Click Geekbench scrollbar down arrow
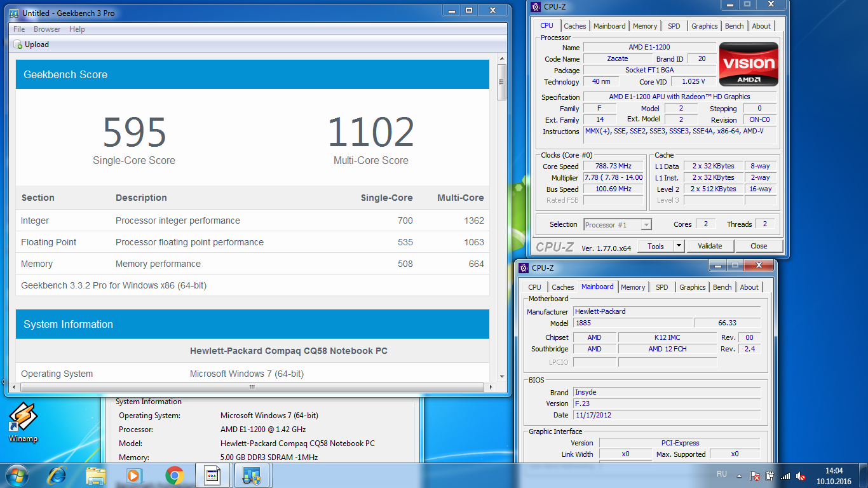This screenshot has height=488, width=868. click(501, 377)
